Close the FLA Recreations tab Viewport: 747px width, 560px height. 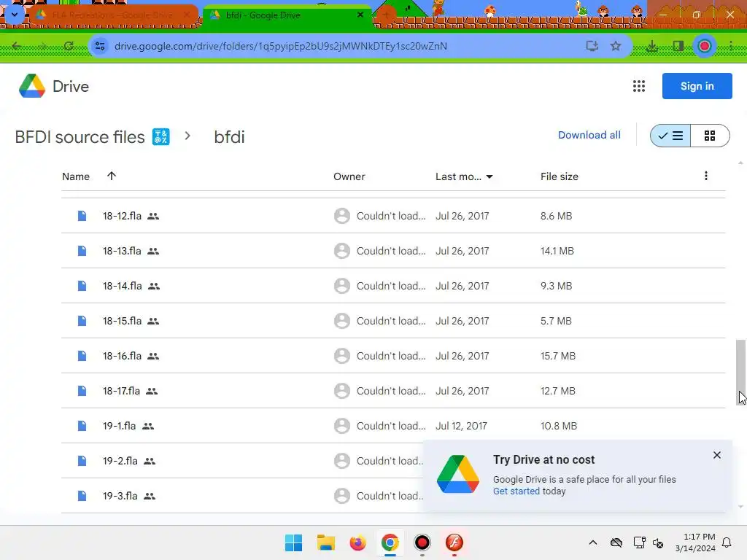pyautogui.click(x=187, y=15)
